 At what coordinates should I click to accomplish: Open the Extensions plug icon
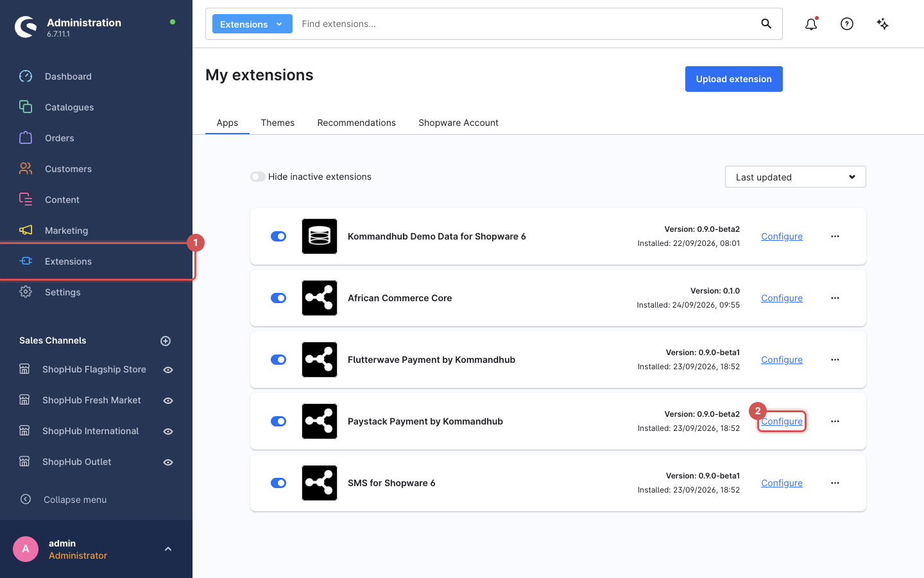[x=26, y=261]
